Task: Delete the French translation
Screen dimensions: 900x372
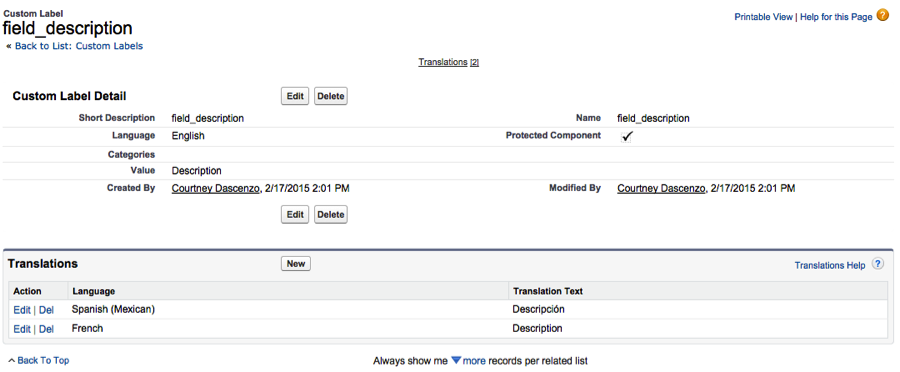Action: pyautogui.click(x=46, y=329)
